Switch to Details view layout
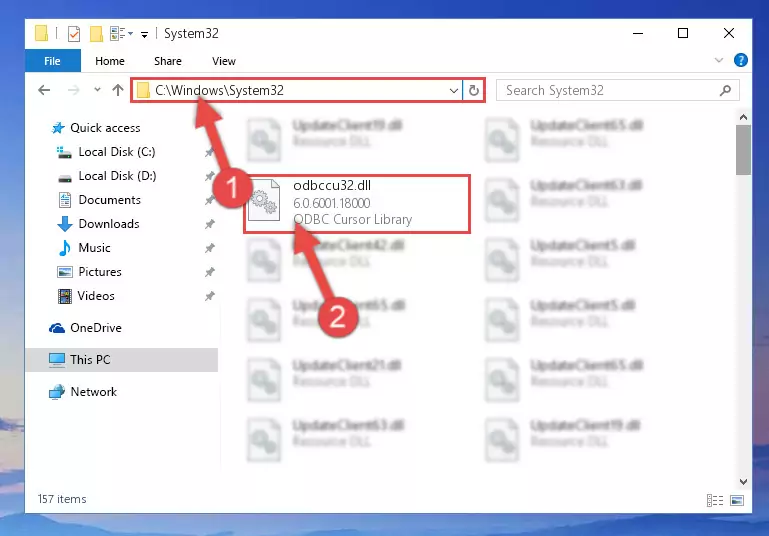Viewport: 769px width, 536px height. tap(715, 500)
